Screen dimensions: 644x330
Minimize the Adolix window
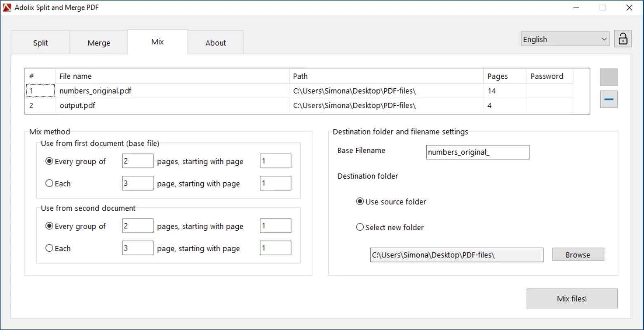pyautogui.click(x=576, y=7)
